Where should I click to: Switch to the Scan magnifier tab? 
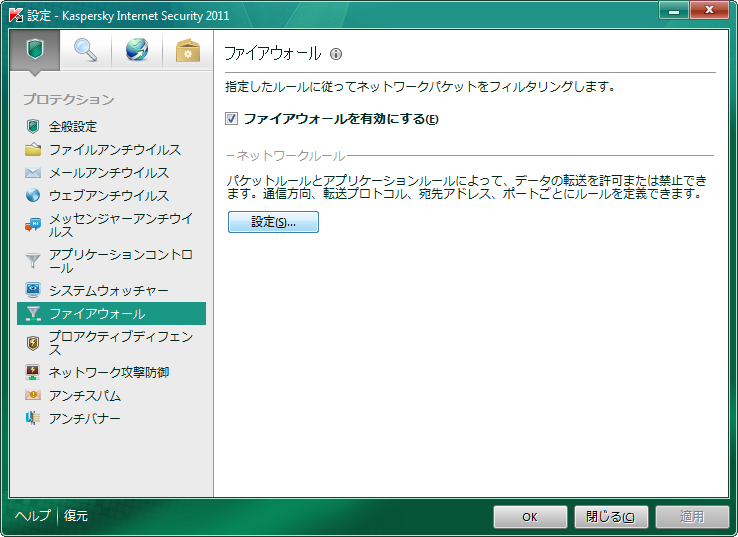click(85, 51)
